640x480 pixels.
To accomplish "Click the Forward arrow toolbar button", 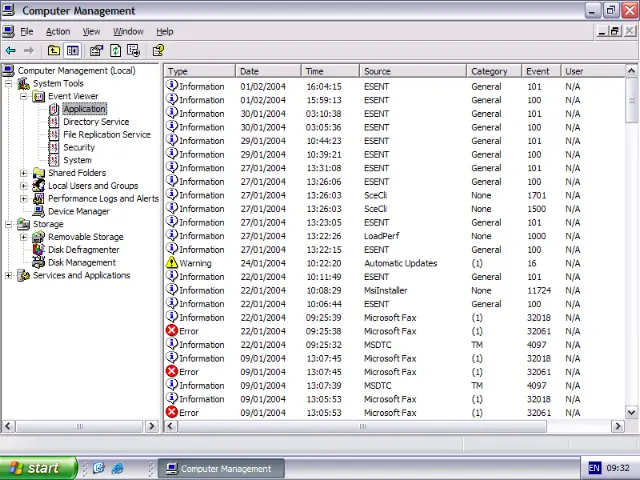I will (29, 51).
